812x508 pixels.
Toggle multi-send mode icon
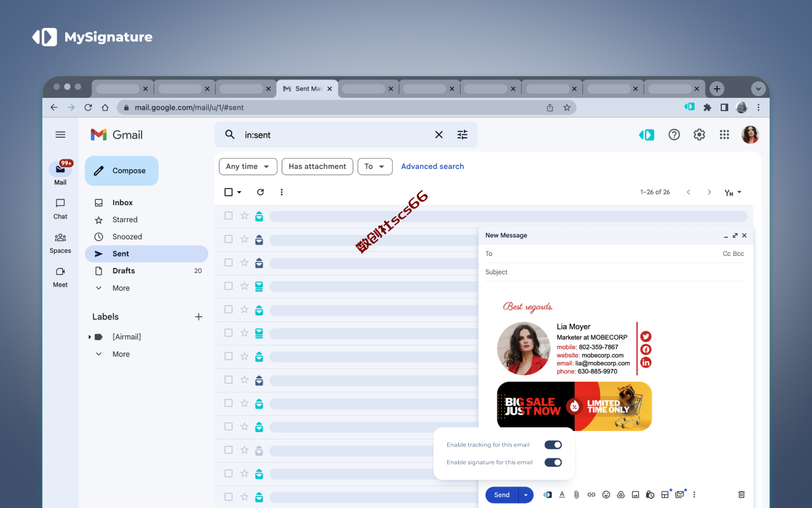pyautogui.click(x=680, y=494)
